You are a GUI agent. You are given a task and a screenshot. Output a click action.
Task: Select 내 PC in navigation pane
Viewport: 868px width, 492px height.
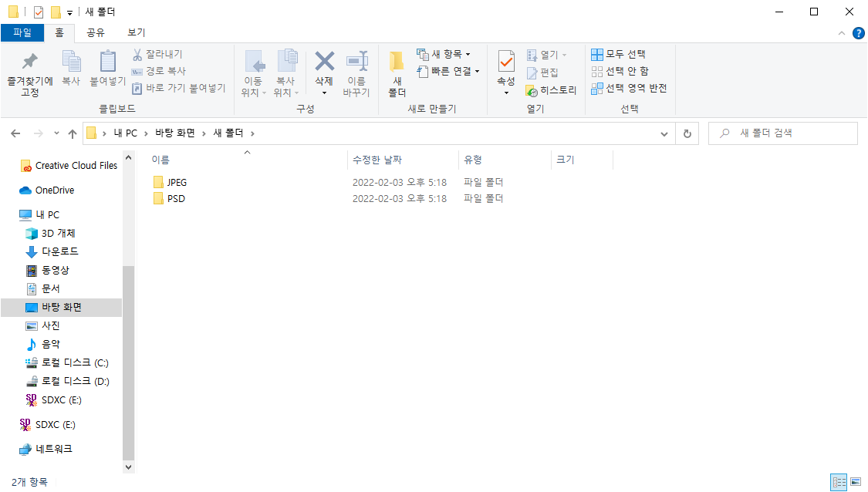39,214
